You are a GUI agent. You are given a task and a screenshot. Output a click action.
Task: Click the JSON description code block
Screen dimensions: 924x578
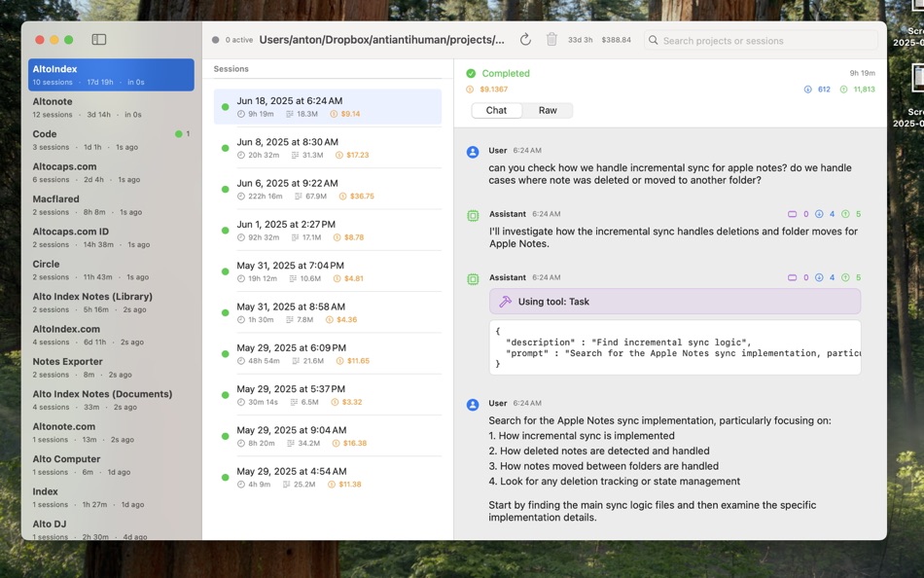[x=675, y=347]
